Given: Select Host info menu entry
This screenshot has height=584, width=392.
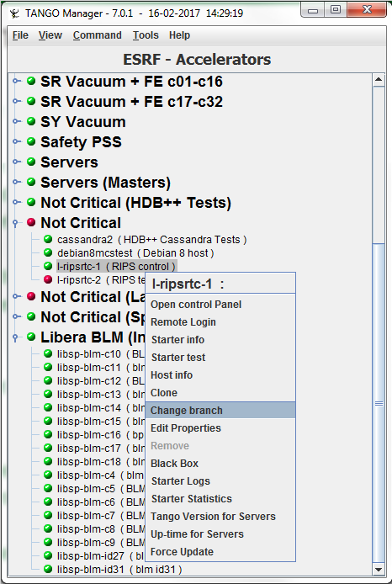Looking at the screenshot, I should 220,375.
